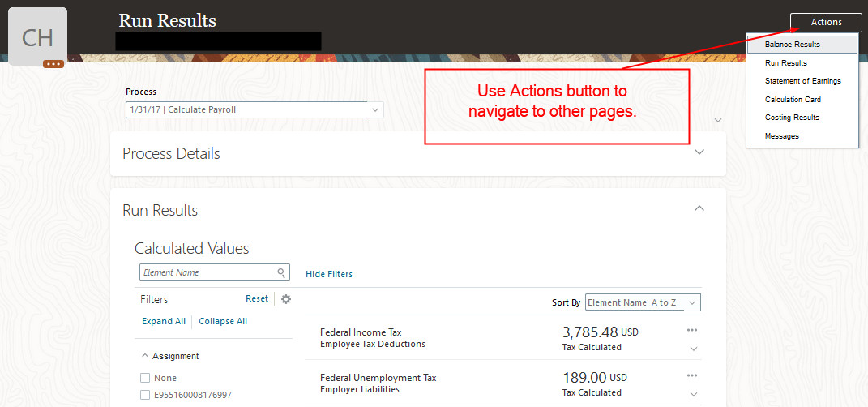Image resolution: width=868 pixels, height=407 pixels.
Task: Click the search magnifier in Element Name field
Action: coord(281,273)
